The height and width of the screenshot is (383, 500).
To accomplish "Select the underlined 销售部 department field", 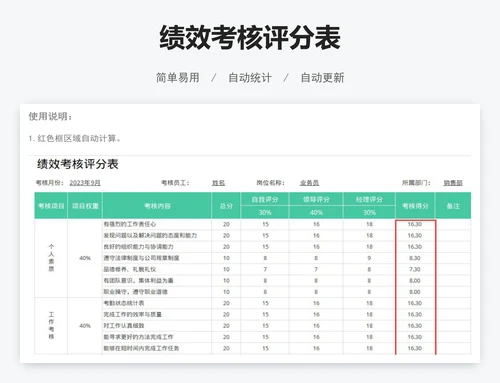I will click(x=453, y=183).
